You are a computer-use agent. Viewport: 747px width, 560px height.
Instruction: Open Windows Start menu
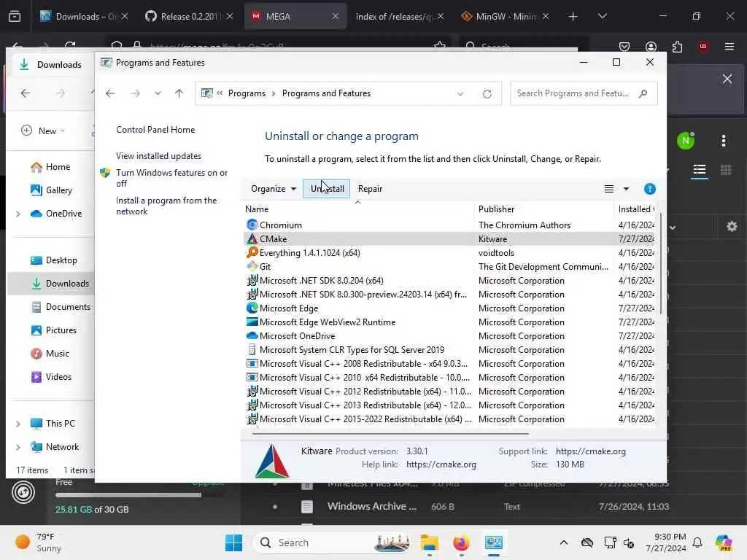point(233,542)
